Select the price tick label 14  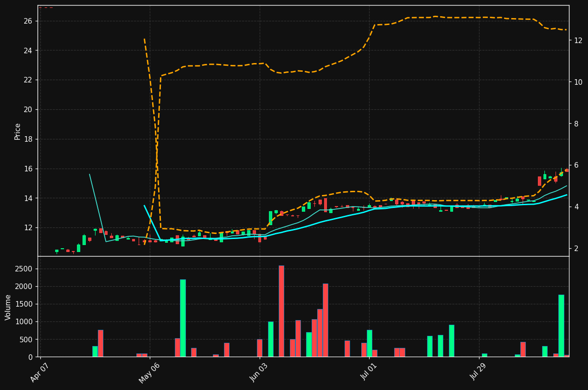tap(27, 198)
